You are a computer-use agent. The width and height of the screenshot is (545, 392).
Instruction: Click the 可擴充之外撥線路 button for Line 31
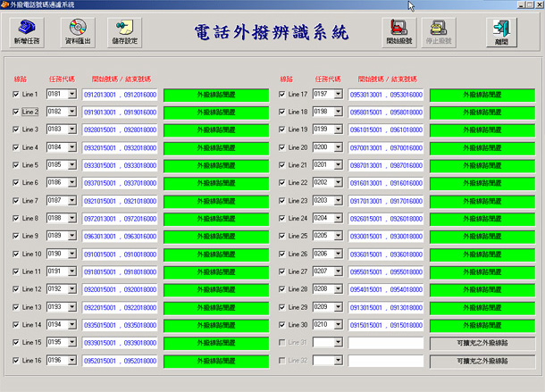[x=482, y=344]
